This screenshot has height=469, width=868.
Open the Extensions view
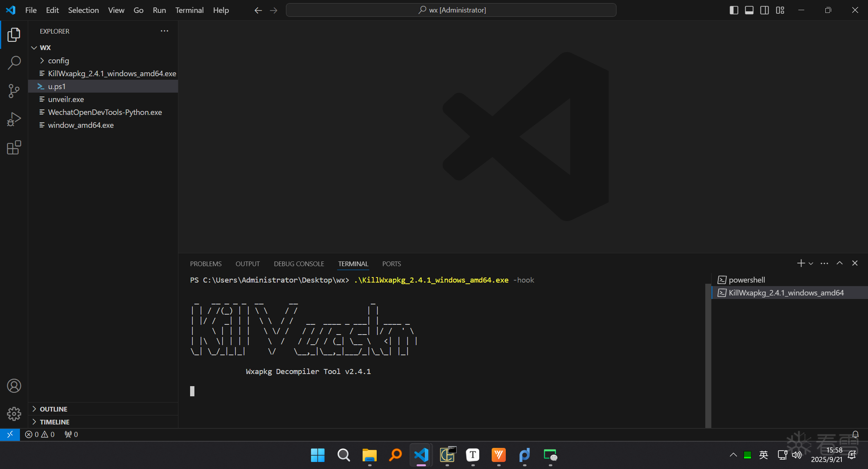pos(14,148)
